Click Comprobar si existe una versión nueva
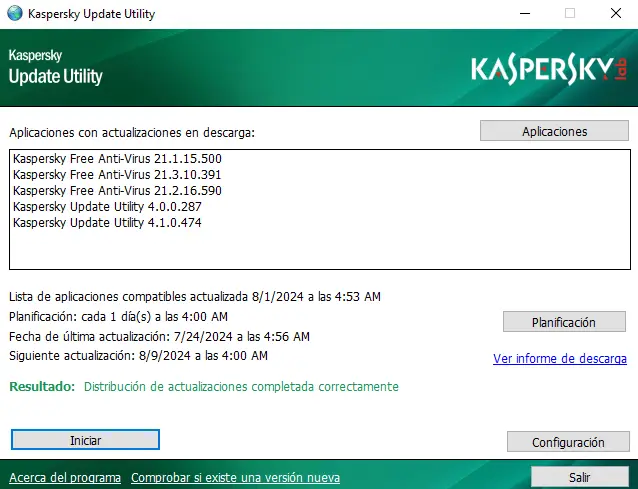 (235, 478)
